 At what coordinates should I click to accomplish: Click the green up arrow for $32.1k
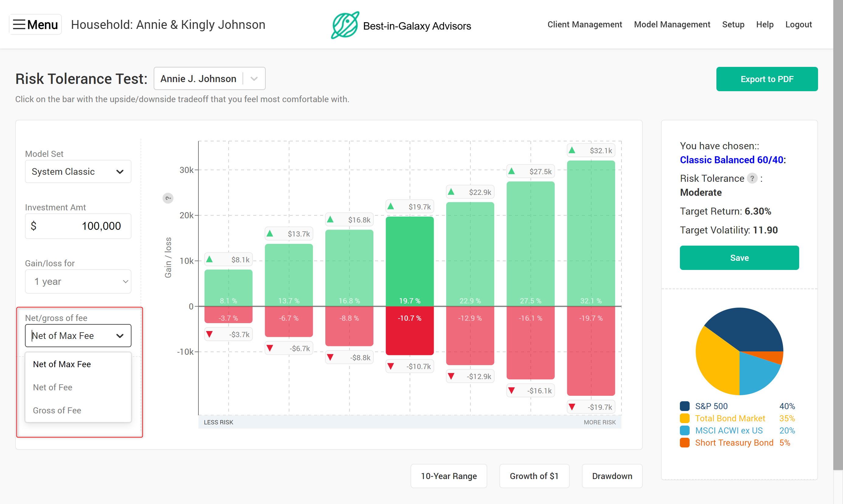pos(572,150)
